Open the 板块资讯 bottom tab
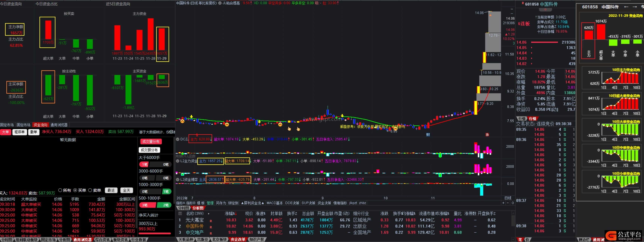The width and height of the screenshot is (644, 242). [120, 240]
